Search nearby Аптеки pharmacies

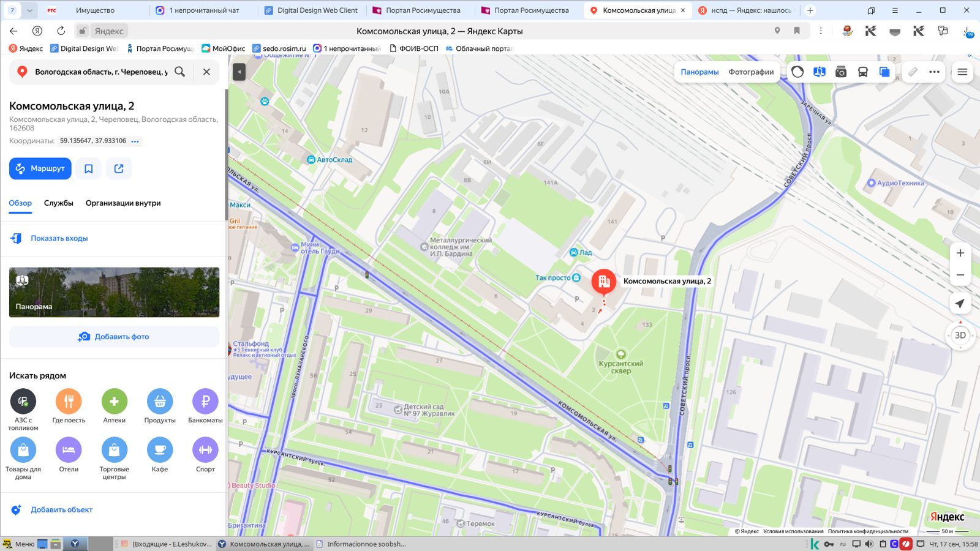(x=115, y=407)
